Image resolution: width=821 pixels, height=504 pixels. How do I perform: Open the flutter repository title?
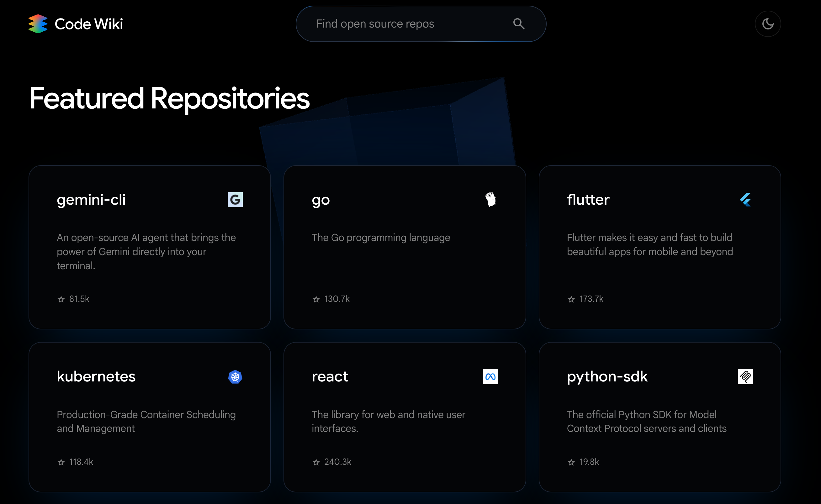pos(588,199)
